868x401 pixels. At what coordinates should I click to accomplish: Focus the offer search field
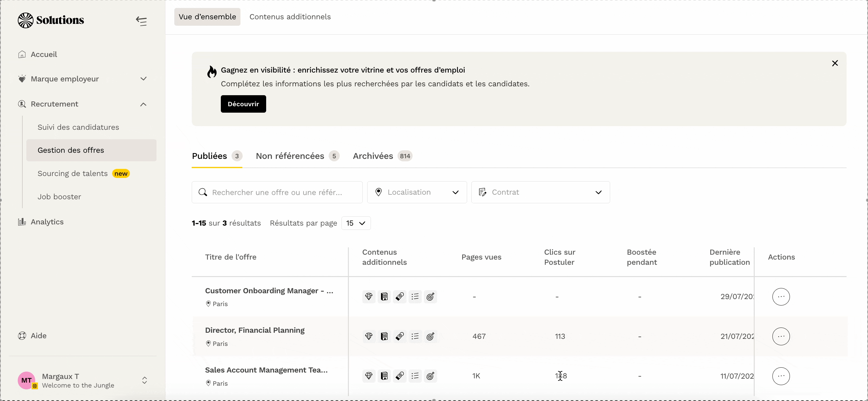click(277, 192)
